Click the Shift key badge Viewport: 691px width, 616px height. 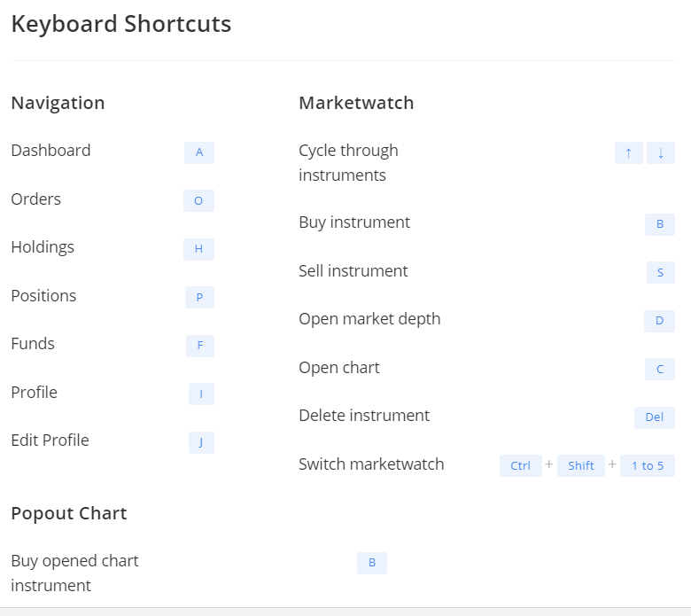click(x=581, y=465)
